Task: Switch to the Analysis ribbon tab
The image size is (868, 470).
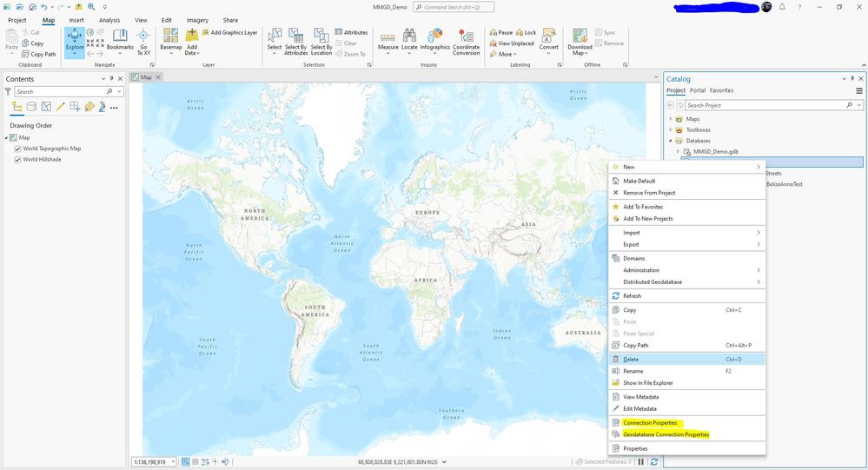Action: point(109,20)
